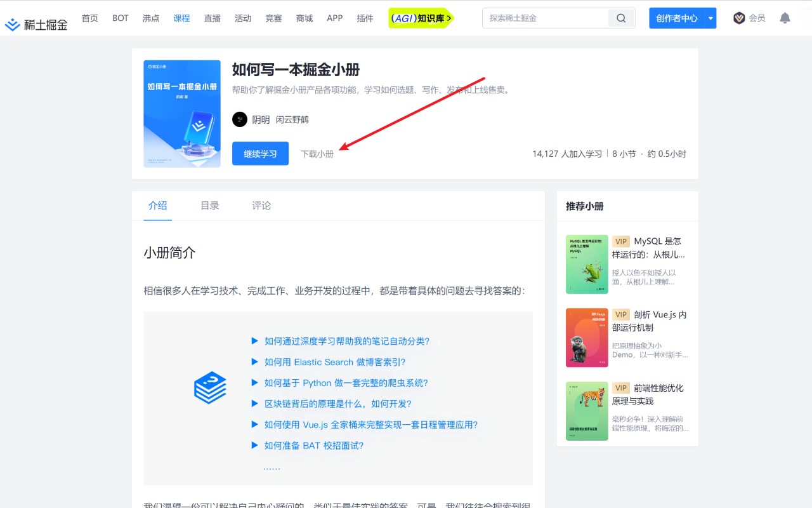Click the 推荐小册 heading

585,206
